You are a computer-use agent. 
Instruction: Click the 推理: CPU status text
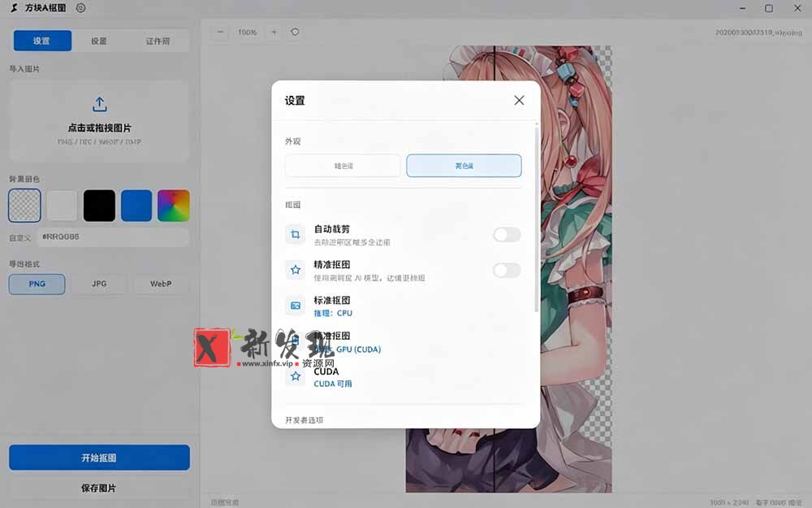click(333, 313)
